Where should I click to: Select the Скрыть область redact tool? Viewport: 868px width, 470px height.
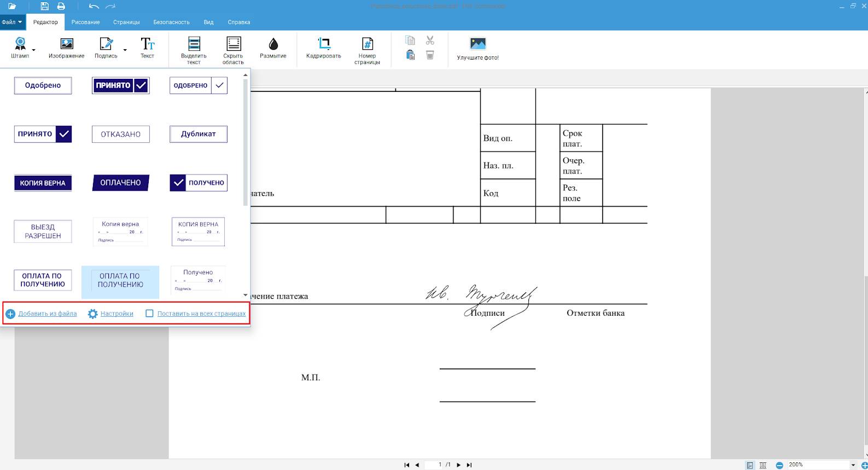233,51
